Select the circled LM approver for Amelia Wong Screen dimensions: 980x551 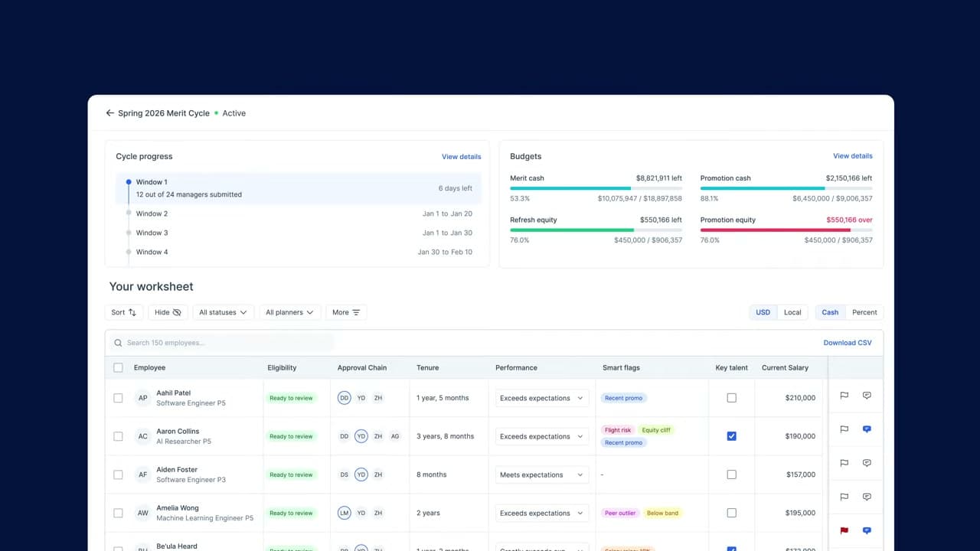click(x=345, y=513)
